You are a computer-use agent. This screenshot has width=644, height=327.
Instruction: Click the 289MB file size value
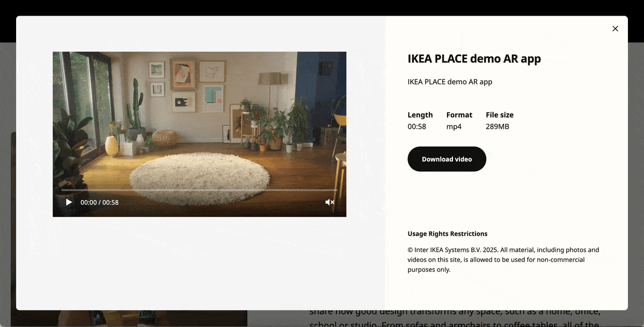click(x=497, y=127)
